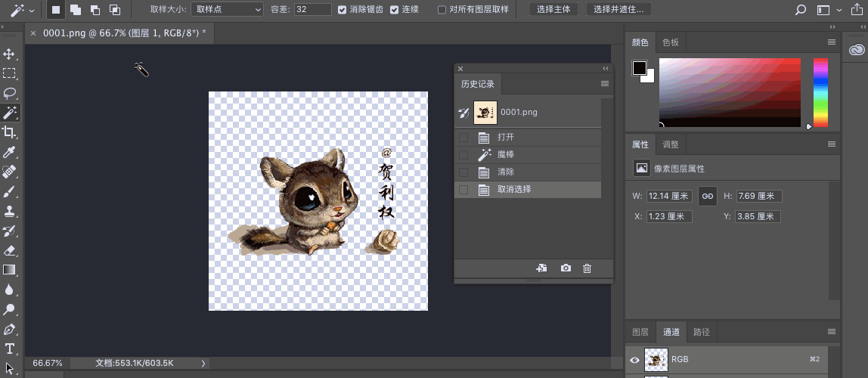The width and height of the screenshot is (868, 378).
Task: Toggle history brush source for 0001.png snapshot
Action: (x=464, y=113)
